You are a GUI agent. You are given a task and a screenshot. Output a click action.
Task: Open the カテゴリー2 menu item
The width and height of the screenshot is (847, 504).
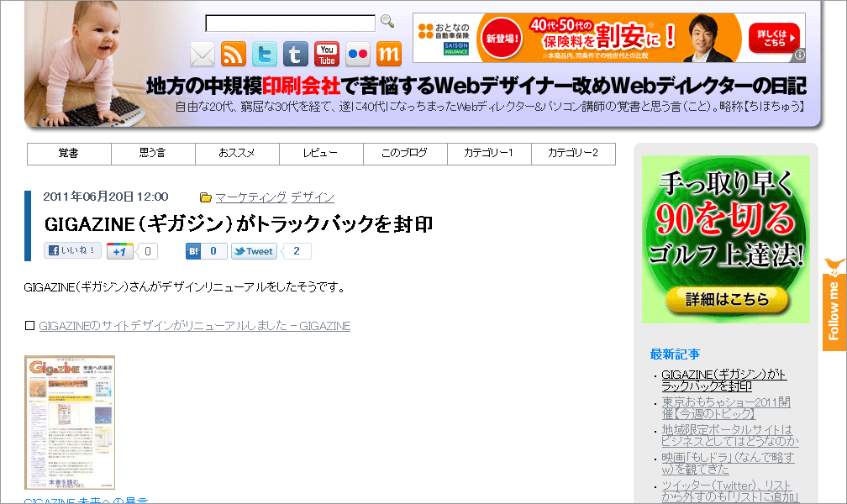click(573, 154)
